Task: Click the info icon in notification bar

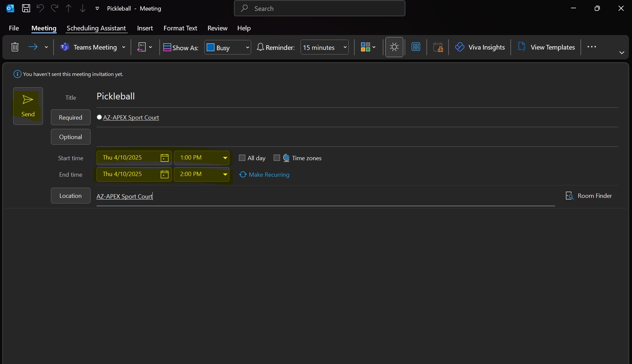Action: 17,74
